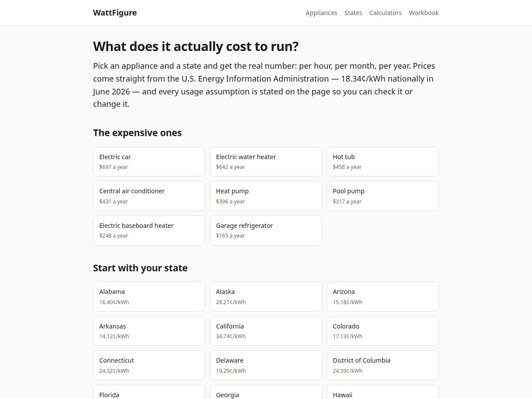The height and width of the screenshot is (399, 532).
Task: Open the WattFigure home logo link
Action: coord(115,13)
